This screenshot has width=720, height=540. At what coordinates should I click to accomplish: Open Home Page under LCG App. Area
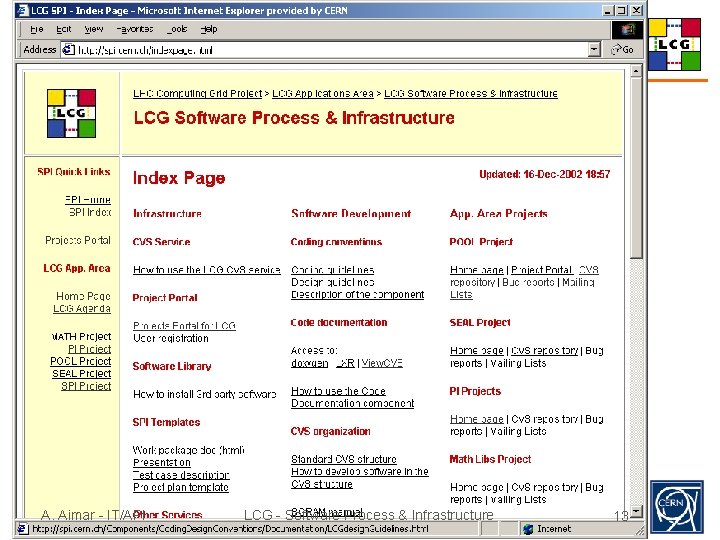coord(83,296)
